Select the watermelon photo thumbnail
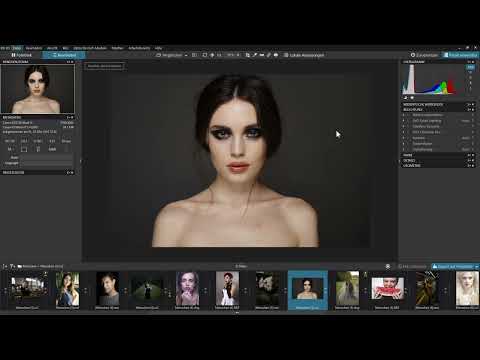 pyautogui.click(x=387, y=289)
